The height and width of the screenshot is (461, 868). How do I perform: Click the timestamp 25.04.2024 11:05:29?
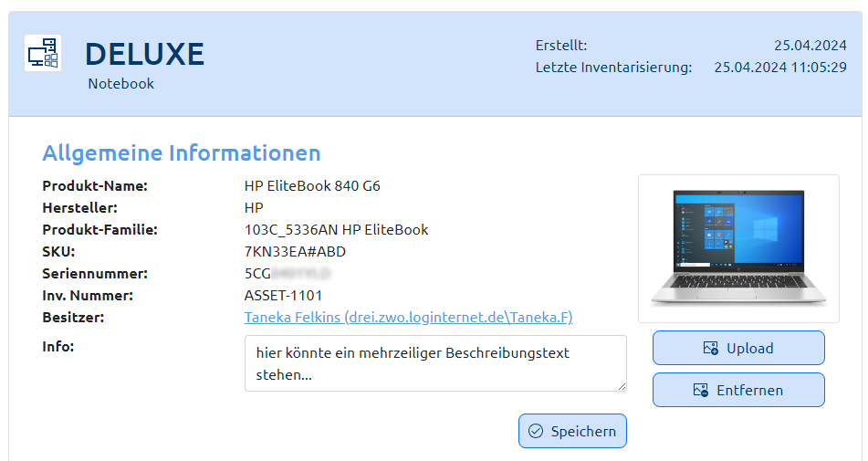780,68
